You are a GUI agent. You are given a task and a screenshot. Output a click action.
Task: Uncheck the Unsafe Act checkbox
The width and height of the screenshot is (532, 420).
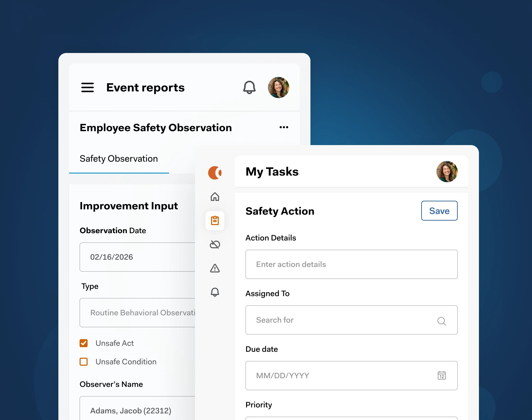(84, 343)
